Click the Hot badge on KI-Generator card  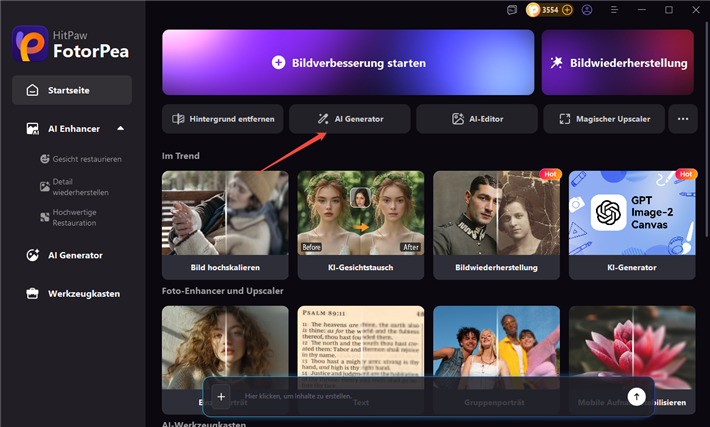(x=686, y=174)
